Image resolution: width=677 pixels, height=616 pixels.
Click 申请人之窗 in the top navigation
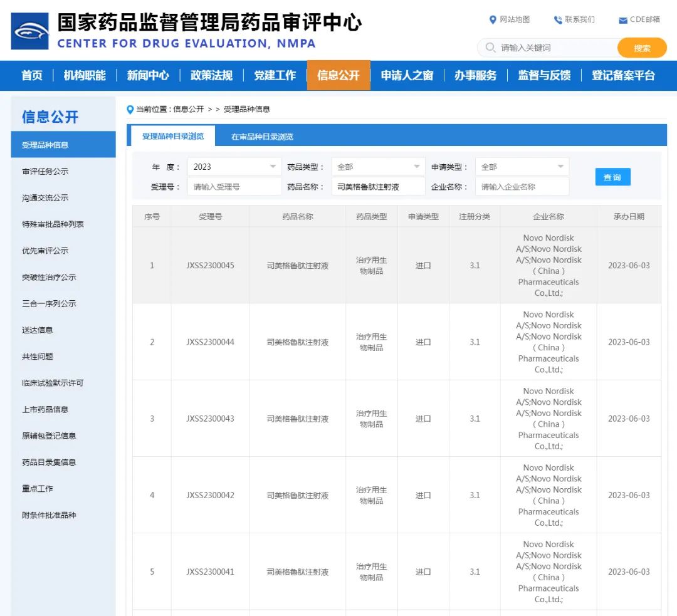click(408, 75)
